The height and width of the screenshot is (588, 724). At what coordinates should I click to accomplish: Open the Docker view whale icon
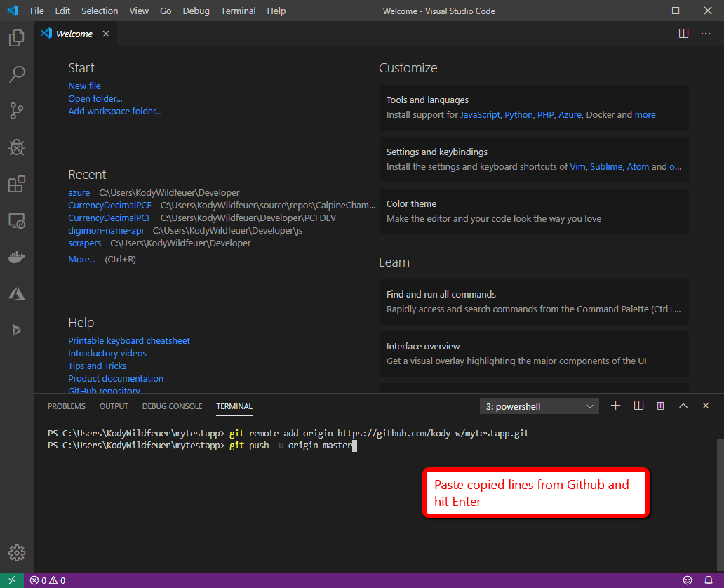coord(17,258)
